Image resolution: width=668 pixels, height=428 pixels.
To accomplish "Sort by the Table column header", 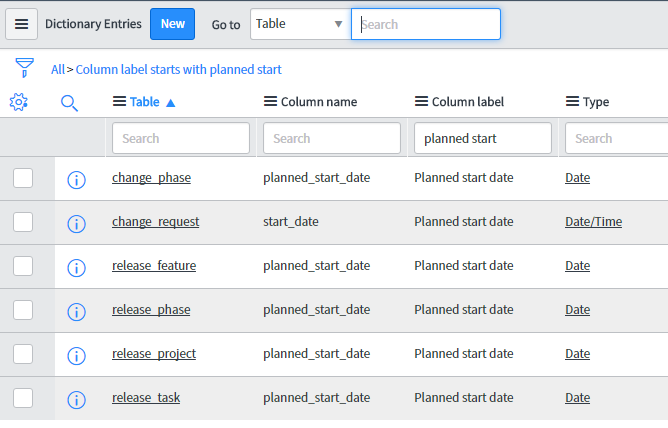I will (x=144, y=102).
